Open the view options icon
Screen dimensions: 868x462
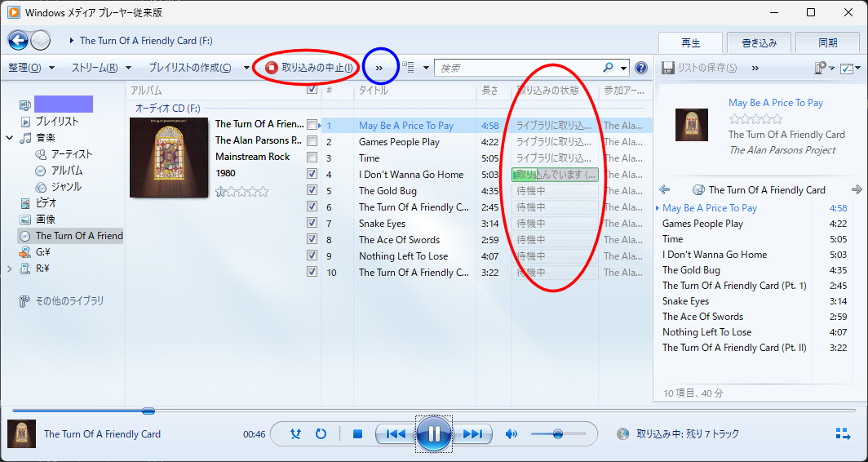click(409, 68)
